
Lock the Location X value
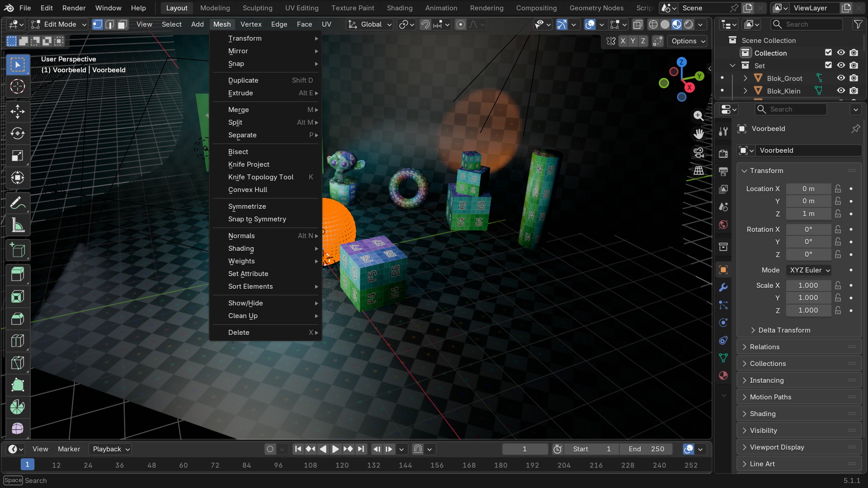tap(838, 189)
